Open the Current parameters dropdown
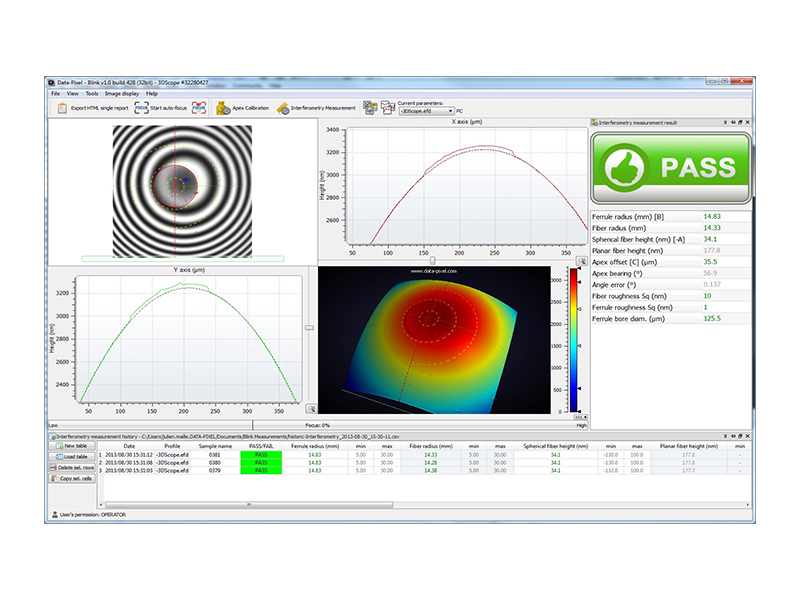Screen dimensions: 800x600 427,111
